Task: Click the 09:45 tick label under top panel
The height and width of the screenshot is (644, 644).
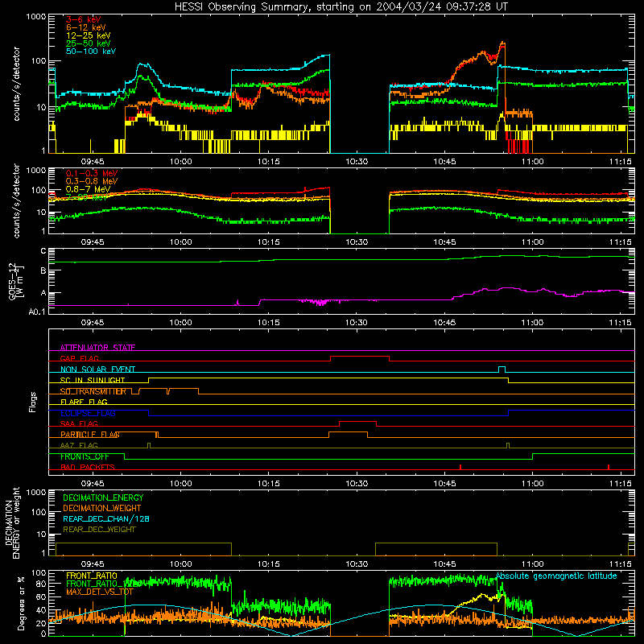Action: click(x=93, y=162)
